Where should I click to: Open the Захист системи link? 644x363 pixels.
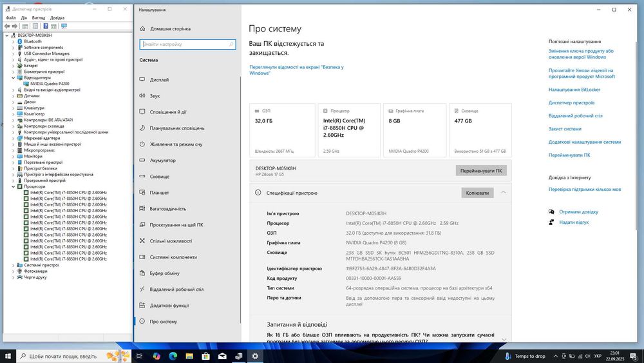click(565, 129)
